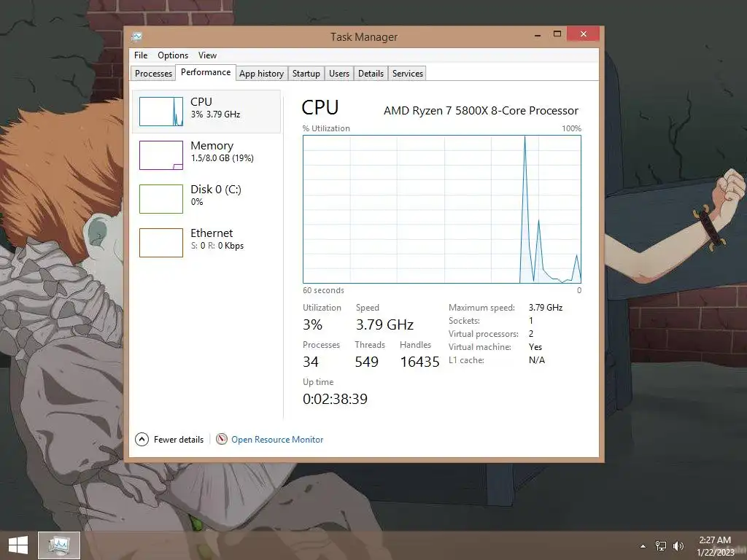This screenshot has height=560, width=747.
Task: Go to the Users tab
Action: 339,74
